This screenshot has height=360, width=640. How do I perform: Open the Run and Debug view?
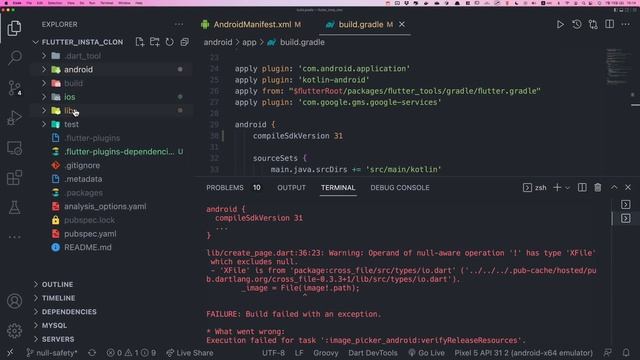click(x=14, y=118)
